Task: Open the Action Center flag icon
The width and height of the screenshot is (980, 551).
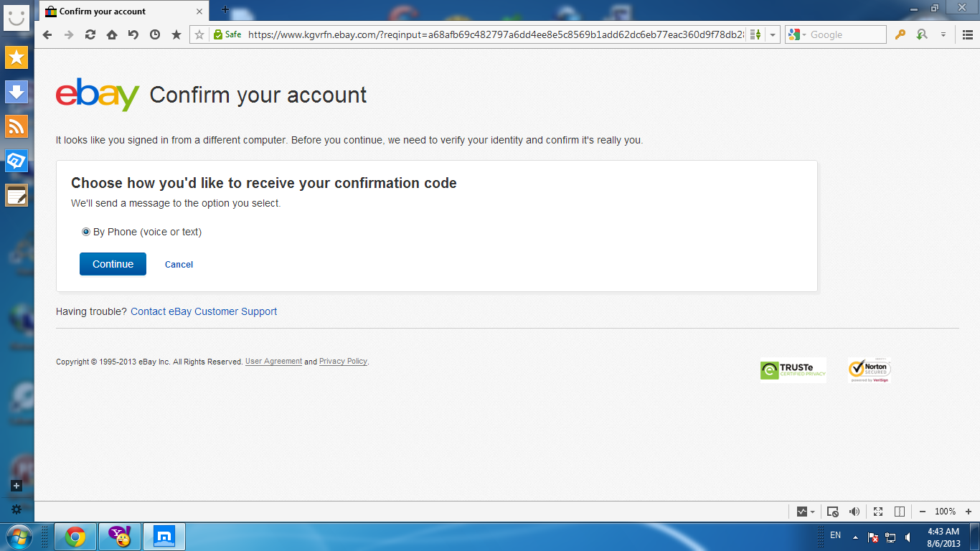Action: (x=873, y=537)
